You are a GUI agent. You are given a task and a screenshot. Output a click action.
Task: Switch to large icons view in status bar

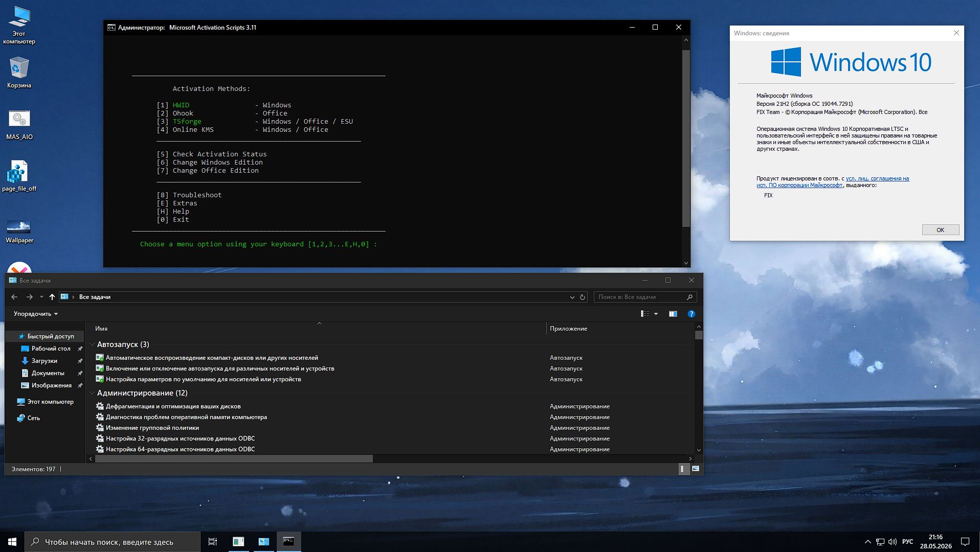point(696,469)
